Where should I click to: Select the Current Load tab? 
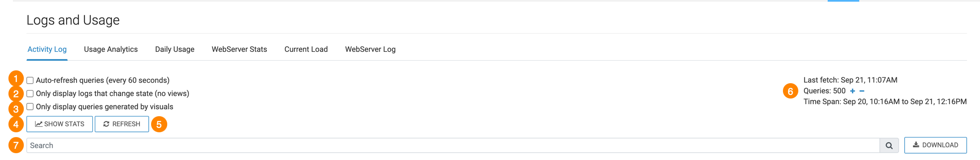[x=306, y=49]
